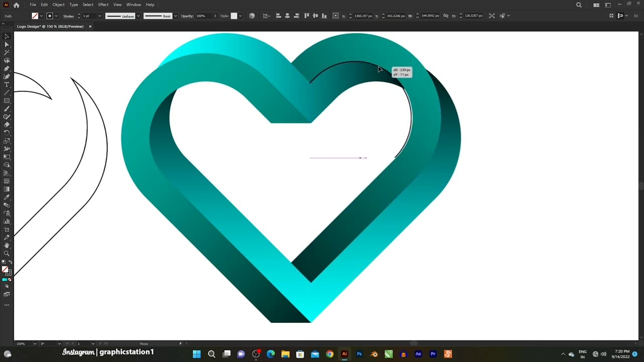Click Horizontal Align Right icon

296,16
